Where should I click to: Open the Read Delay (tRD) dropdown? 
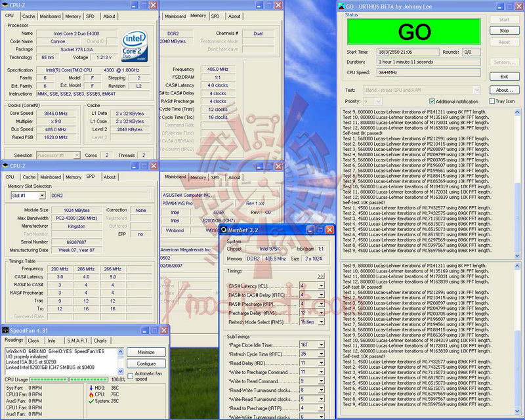[321, 363]
